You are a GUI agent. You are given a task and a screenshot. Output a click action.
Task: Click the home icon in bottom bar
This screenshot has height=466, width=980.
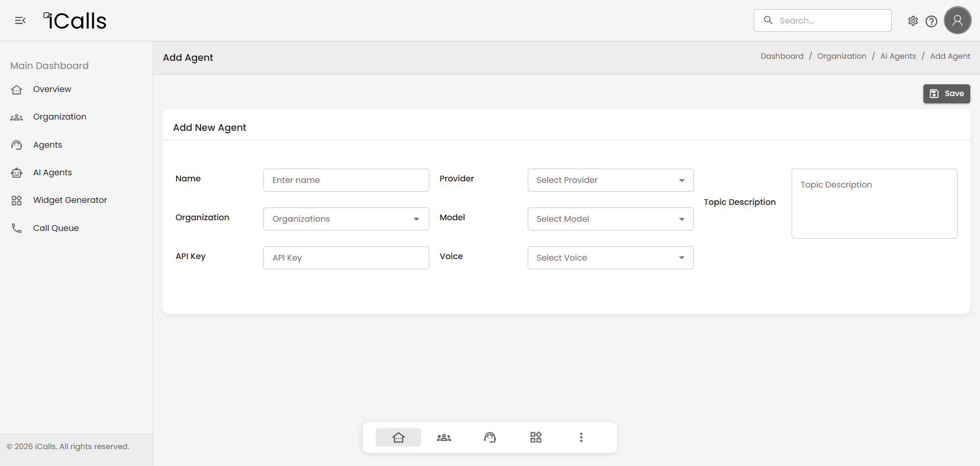pyautogui.click(x=398, y=437)
